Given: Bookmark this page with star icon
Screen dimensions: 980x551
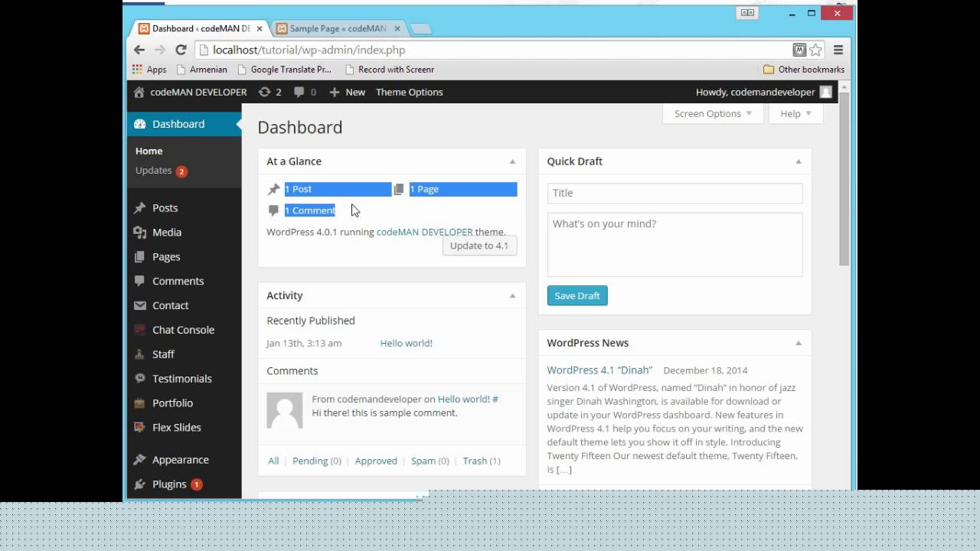Looking at the screenshot, I should point(815,50).
